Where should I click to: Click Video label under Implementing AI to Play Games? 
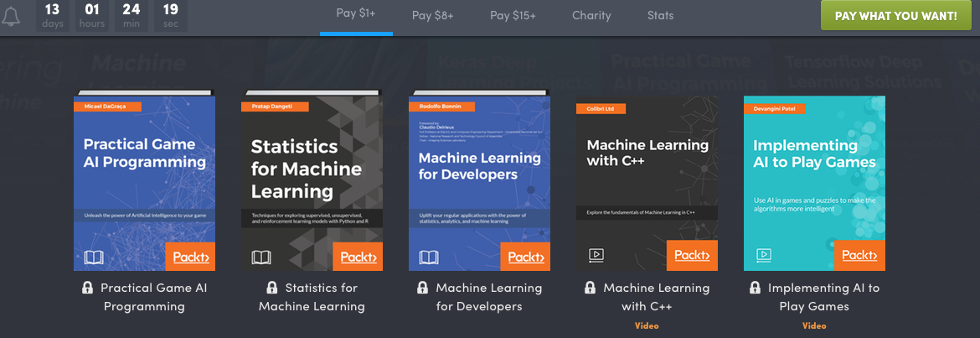[x=814, y=325]
